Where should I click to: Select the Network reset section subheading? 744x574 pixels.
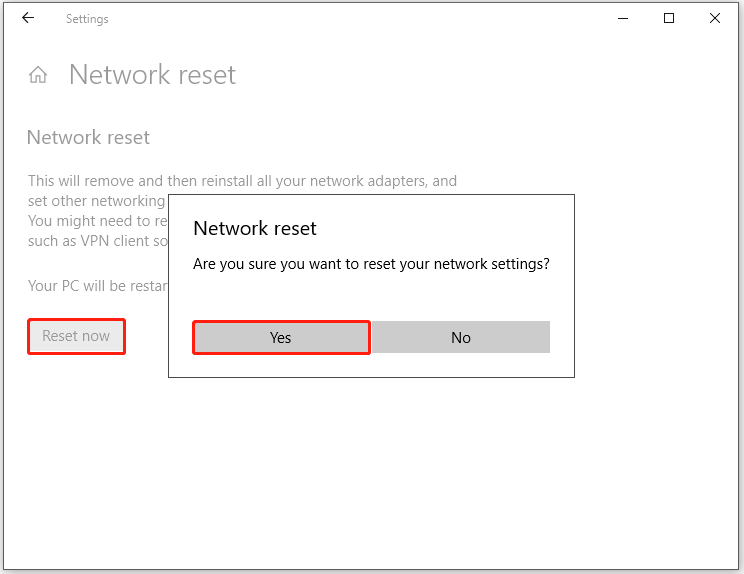click(x=88, y=138)
